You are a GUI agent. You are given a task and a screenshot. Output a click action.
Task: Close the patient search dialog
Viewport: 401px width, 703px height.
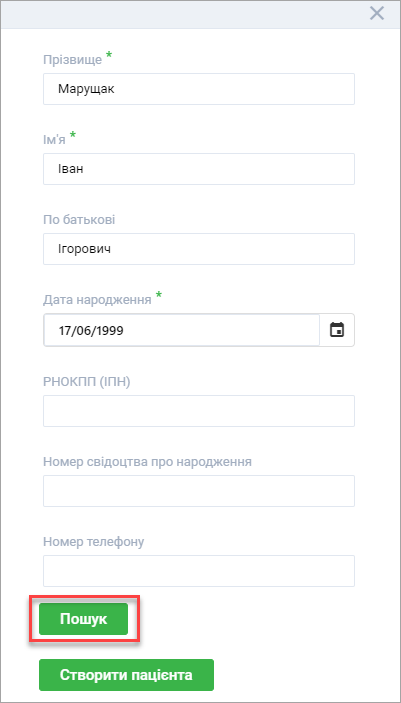click(x=377, y=13)
